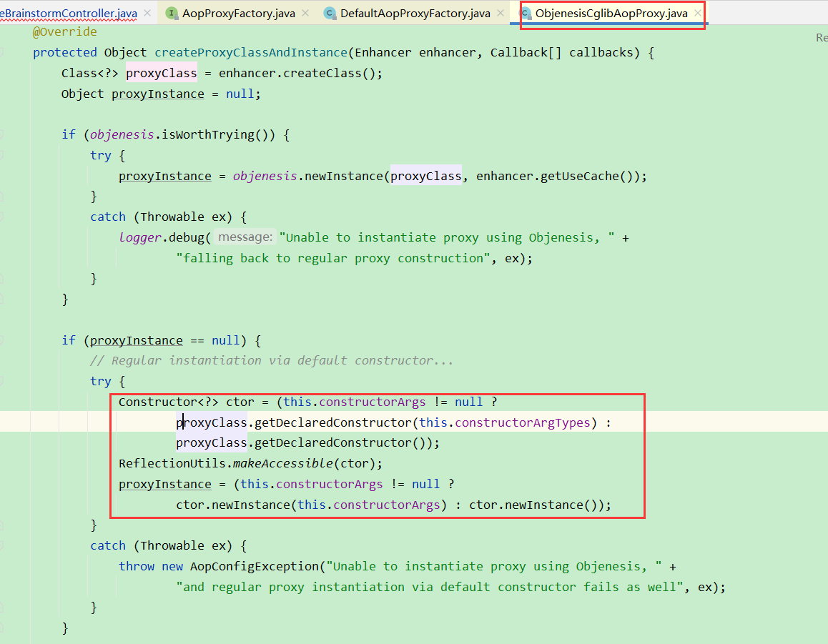Click the createProxyClassAndInstance method name
Viewport: 828px width, 644px height.
[x=251, y=52]
